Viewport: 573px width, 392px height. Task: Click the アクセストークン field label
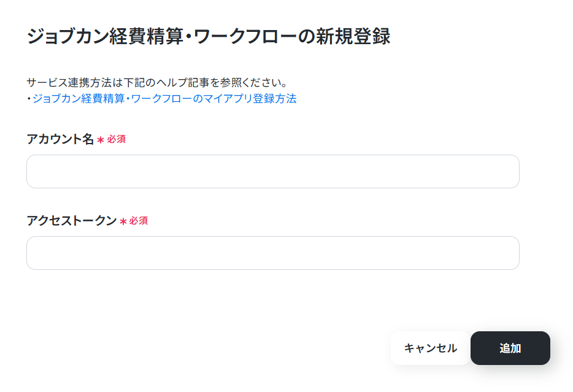click(x=72, y=221)
